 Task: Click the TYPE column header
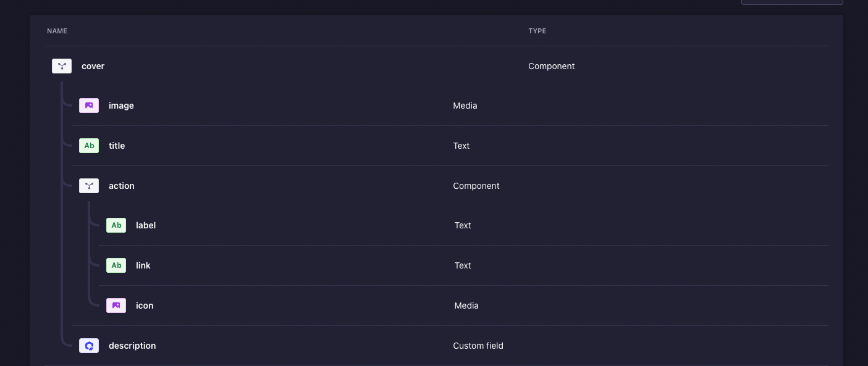point(537,31)
